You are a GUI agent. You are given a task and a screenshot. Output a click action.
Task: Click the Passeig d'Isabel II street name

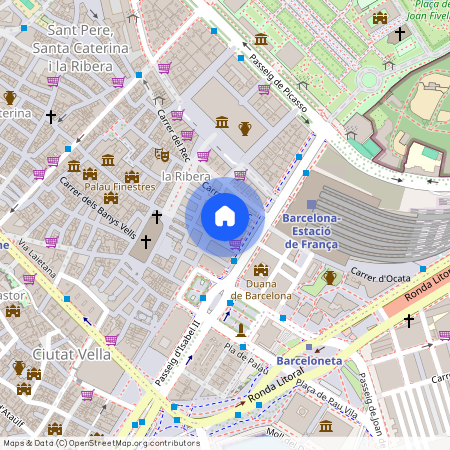(178, 353)
